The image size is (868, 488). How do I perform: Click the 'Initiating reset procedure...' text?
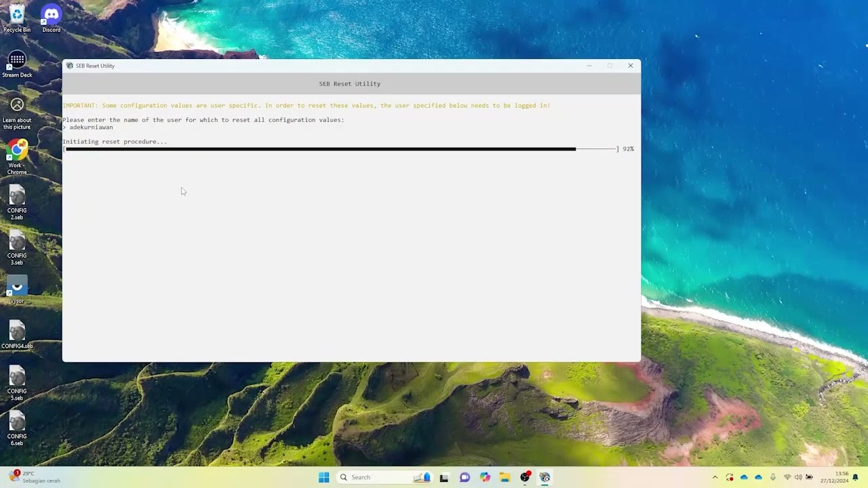click(115, 142)
